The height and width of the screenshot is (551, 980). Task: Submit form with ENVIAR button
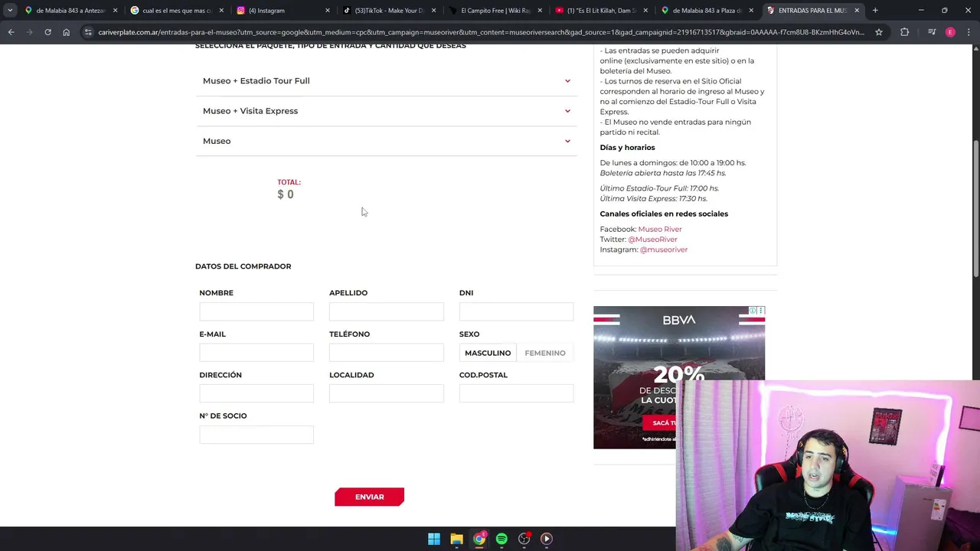369,497
